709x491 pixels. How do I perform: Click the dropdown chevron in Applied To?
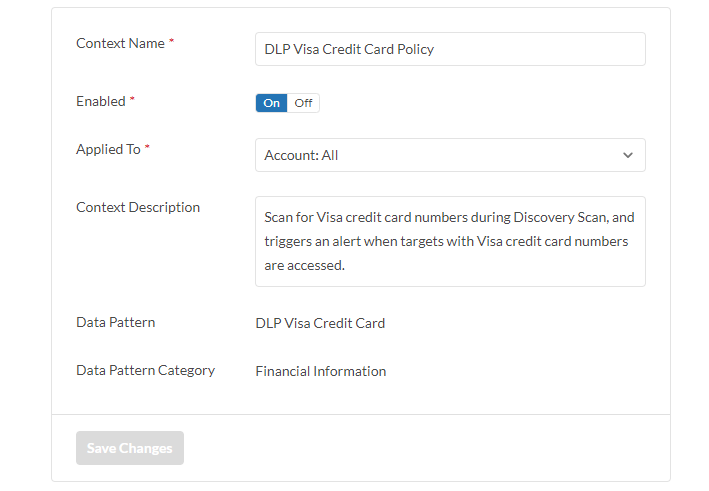coord(628,155)
